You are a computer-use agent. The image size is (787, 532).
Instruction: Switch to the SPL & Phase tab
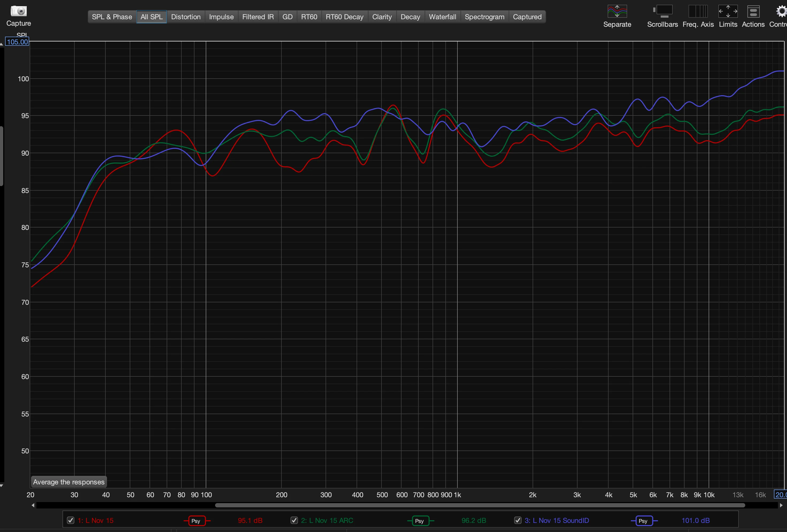[x=112, y=17]
